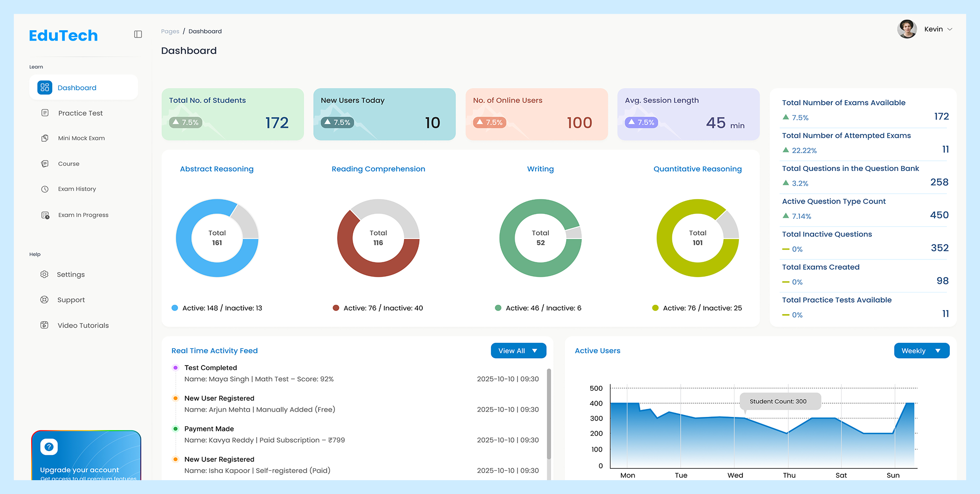Open Exam In Progress from sidebar

pos(45,214)
